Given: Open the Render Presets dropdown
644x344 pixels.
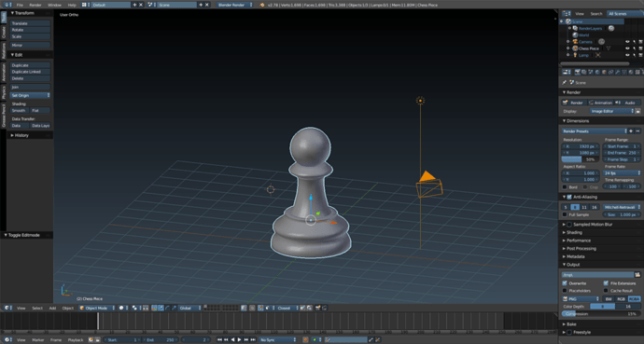Looking at the screenshot, I should click(595, 131).
